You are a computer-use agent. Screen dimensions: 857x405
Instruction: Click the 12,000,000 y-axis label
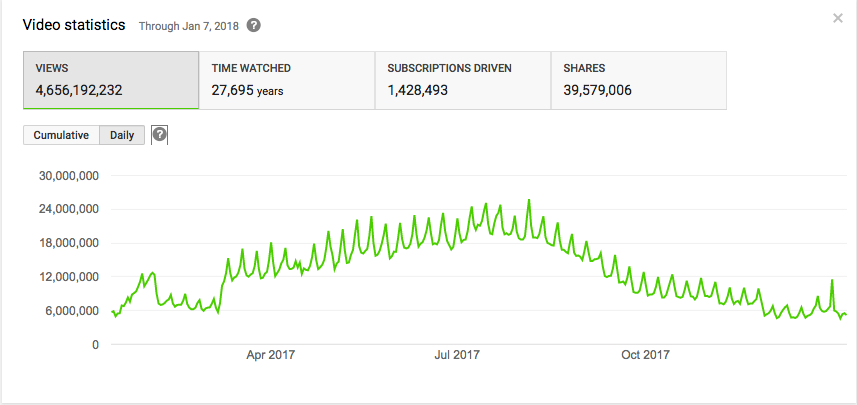click(68, 277)
